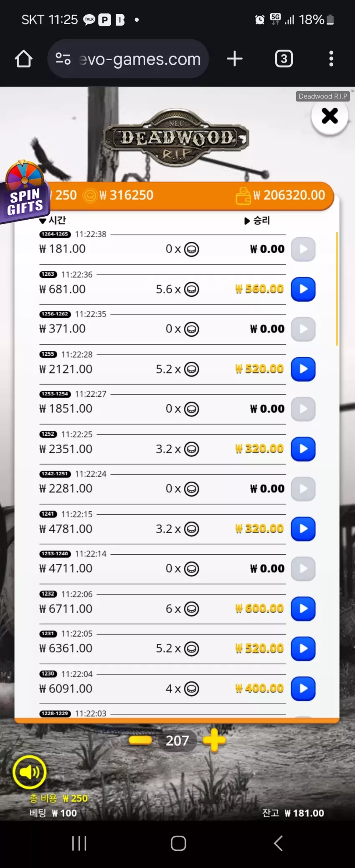The height and width of the screenshot is (868, 355).
Task: Decrease page number with yellow minus
Action: pyautogui.click(x=140, y=740)
